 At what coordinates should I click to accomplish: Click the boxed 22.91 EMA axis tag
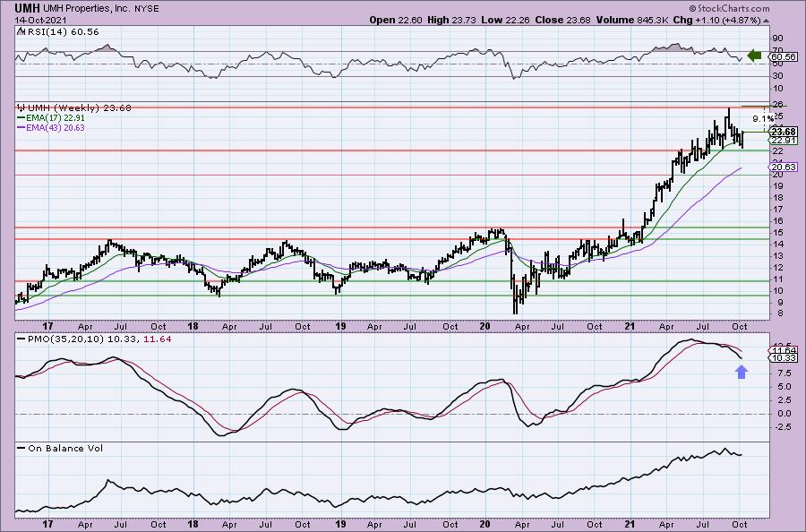click(x=785, y=141)
